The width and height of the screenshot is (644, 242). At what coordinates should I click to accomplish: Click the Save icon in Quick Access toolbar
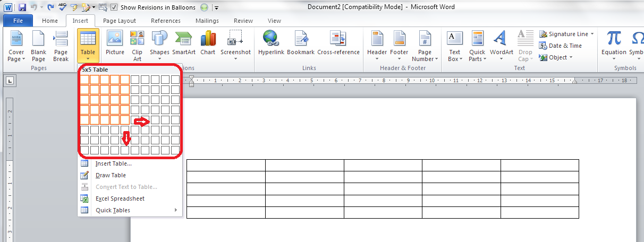[x=22, y=7]
